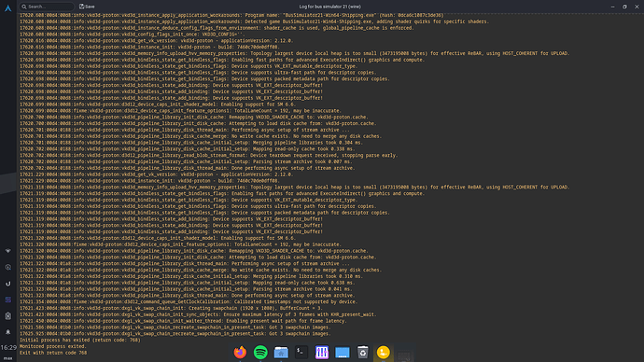Click the 'Log for bus simulator 21 (wine)' title
This screenshot has height=362, width=644.
[329, 7]
